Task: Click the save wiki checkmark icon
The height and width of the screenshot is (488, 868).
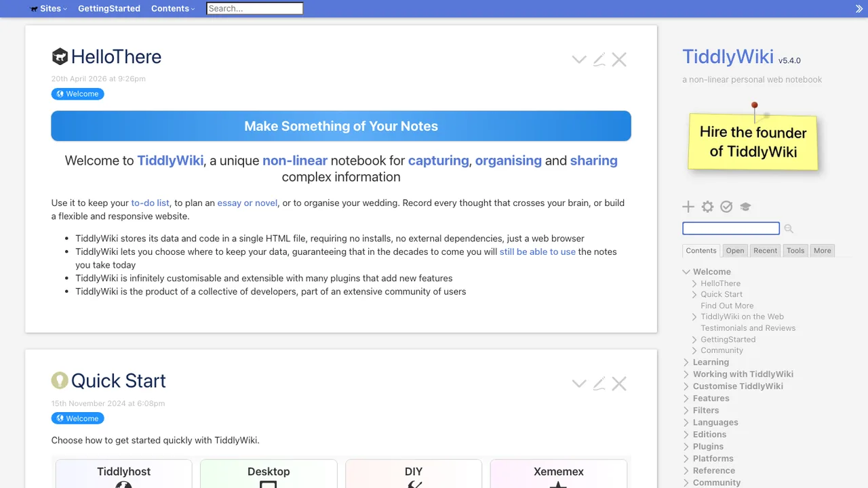Action: [726, 207]
